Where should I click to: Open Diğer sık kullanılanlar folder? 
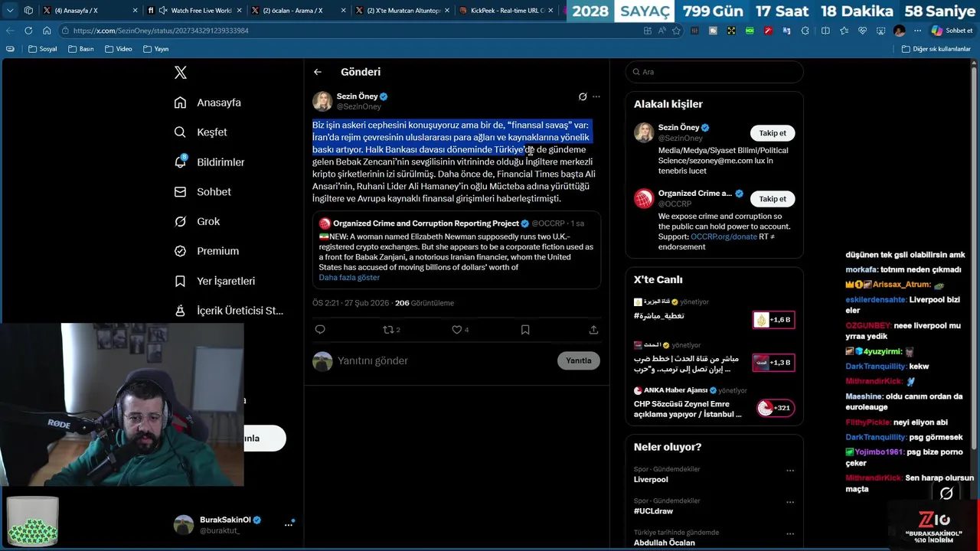936,49
